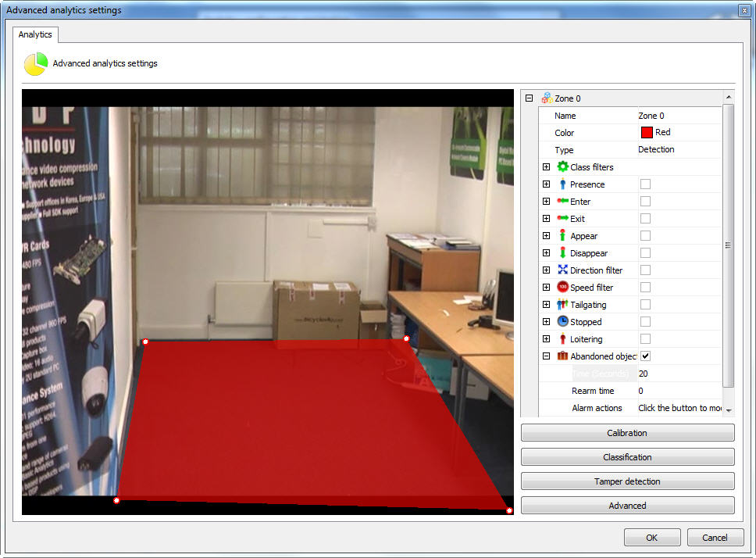
Task: Click the Zone 0 name value field
Action: (679, 116)
